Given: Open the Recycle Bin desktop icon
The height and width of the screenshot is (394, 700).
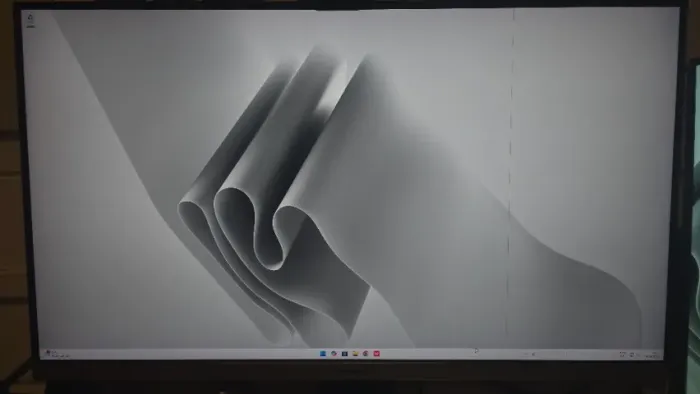Looking at the screenshot, I should pos(30,20).
